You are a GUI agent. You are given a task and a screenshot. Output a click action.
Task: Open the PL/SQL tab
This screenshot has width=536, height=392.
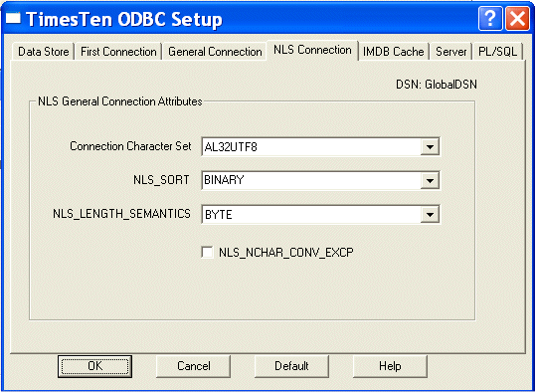(x=497, y=52)
